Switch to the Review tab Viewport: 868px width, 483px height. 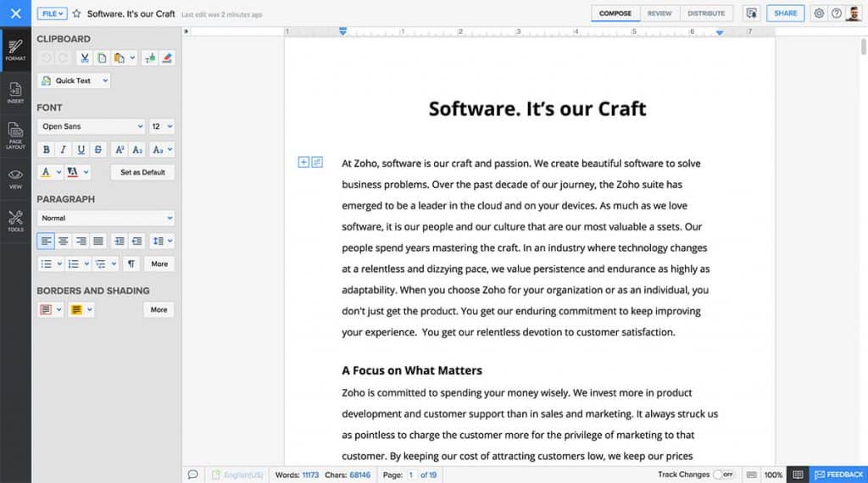pos(659,14)
